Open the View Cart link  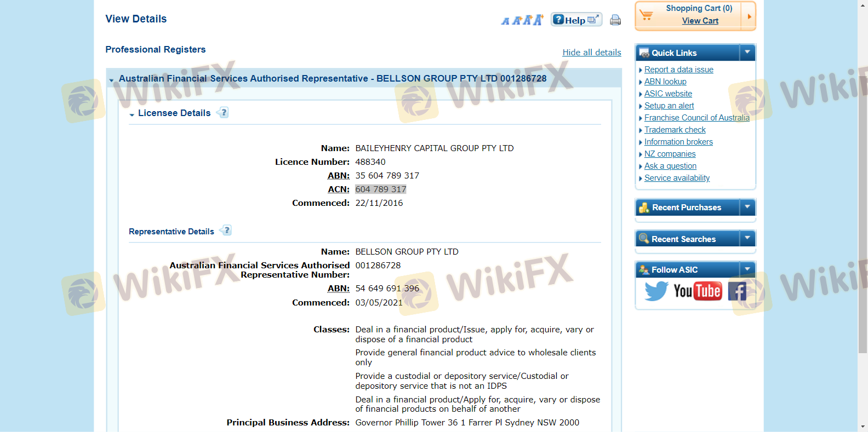click(700, 21)
